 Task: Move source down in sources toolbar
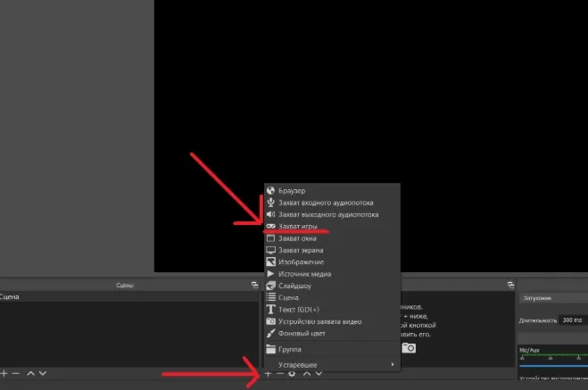point(319,374)
